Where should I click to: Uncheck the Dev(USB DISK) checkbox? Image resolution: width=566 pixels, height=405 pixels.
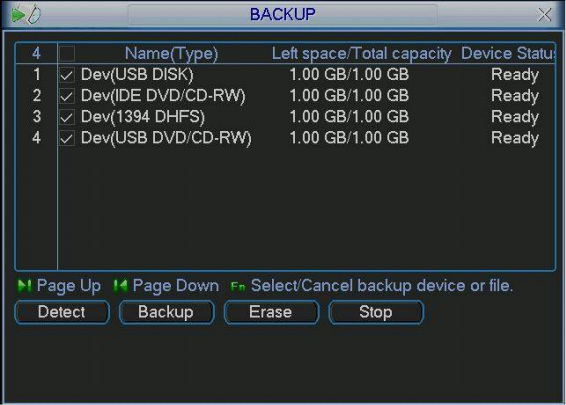(x=67, y=75)
